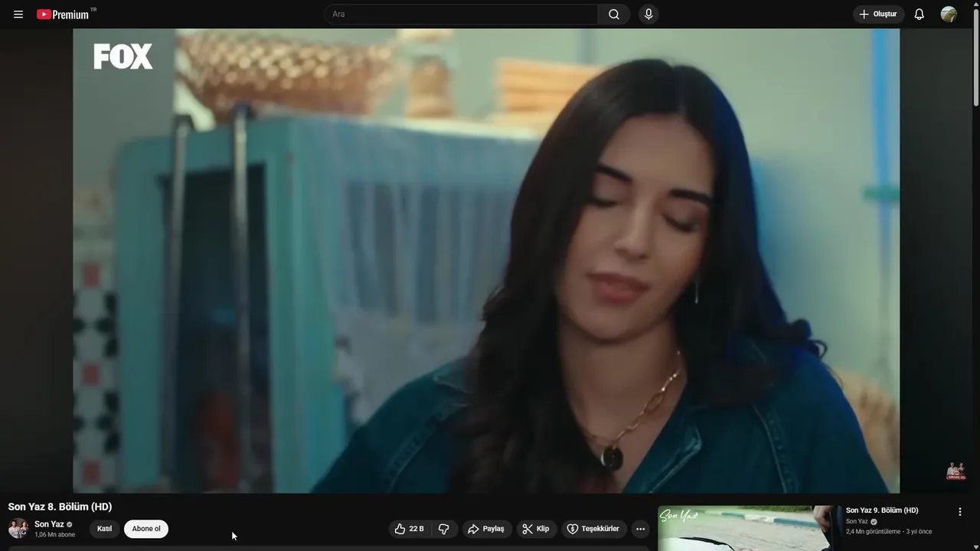
Task: Click the Katıl join button
Action: 104,529
